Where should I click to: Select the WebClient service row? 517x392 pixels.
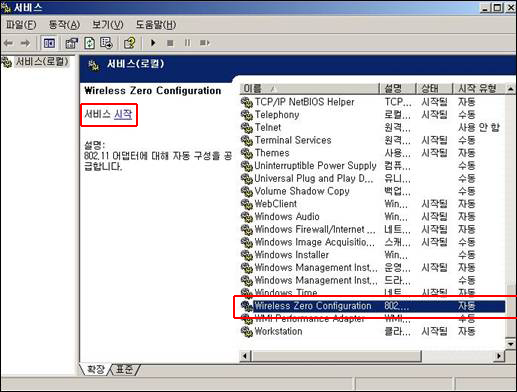(373, 204)
